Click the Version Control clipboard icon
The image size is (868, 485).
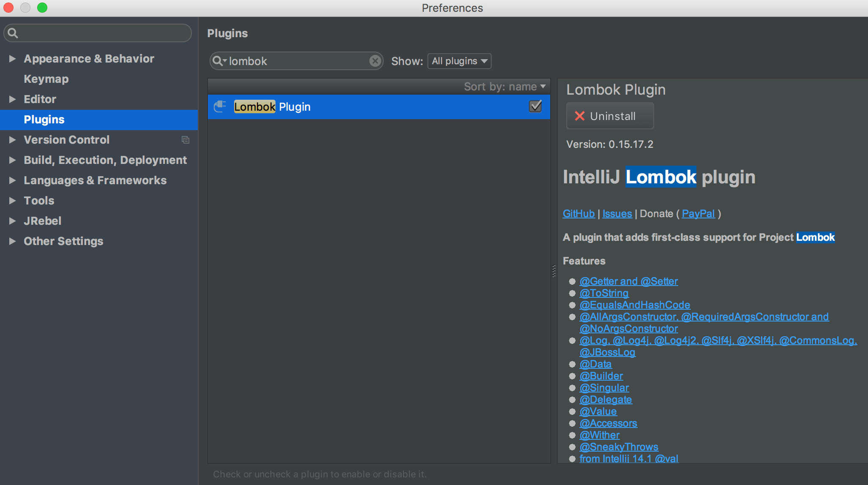click(185, 139)
